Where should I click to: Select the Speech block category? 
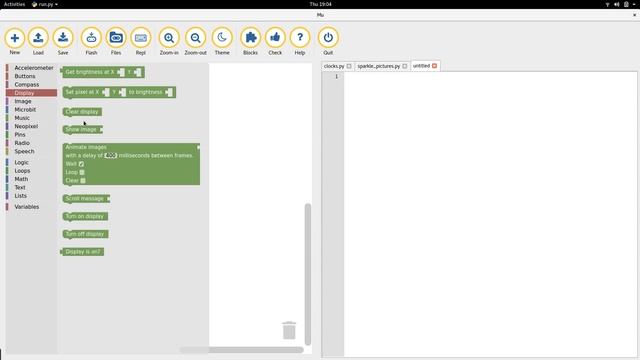pos(24,151)
